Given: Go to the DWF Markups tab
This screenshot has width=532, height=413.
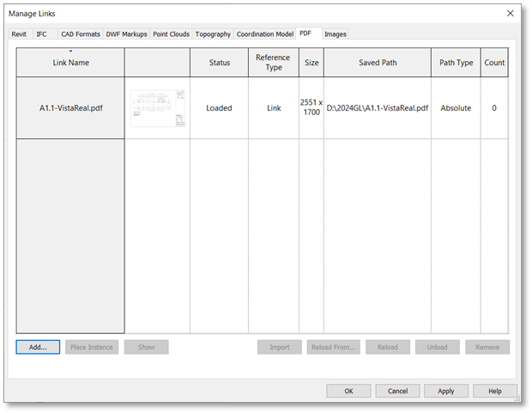Looking at the screenshot, I should (126, 34).
